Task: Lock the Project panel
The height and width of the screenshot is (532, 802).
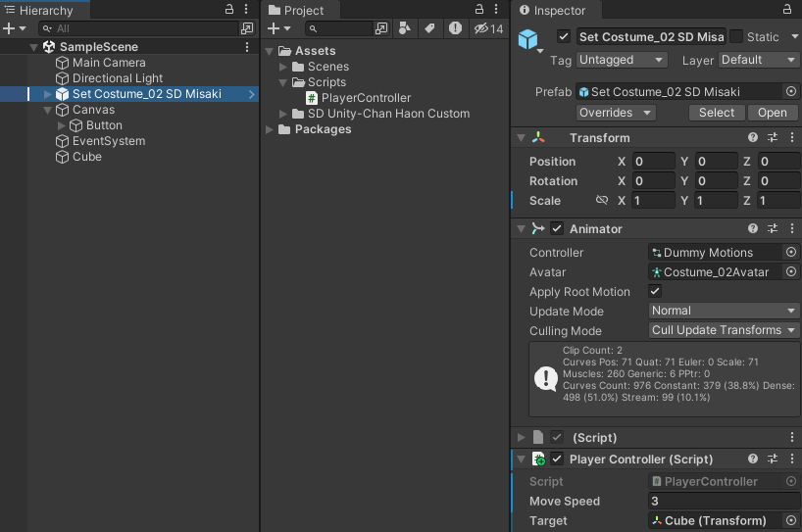Action: click(x=479, y=9)
